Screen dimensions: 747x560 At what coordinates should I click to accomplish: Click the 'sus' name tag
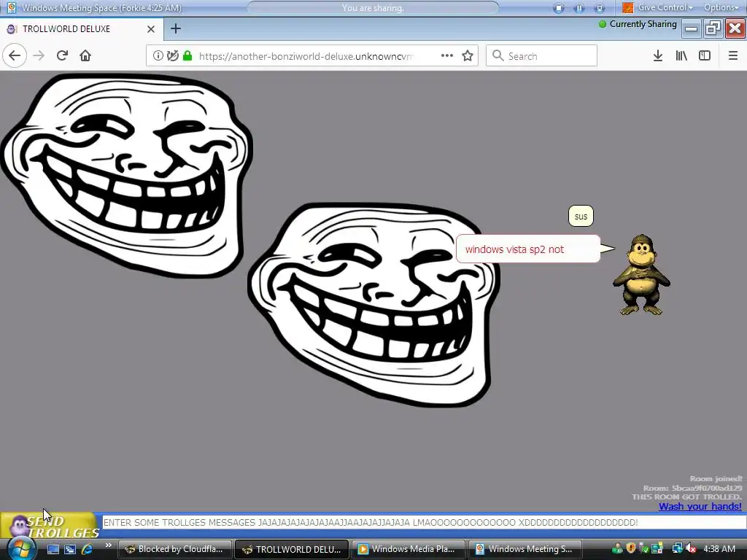click(581, 216)
